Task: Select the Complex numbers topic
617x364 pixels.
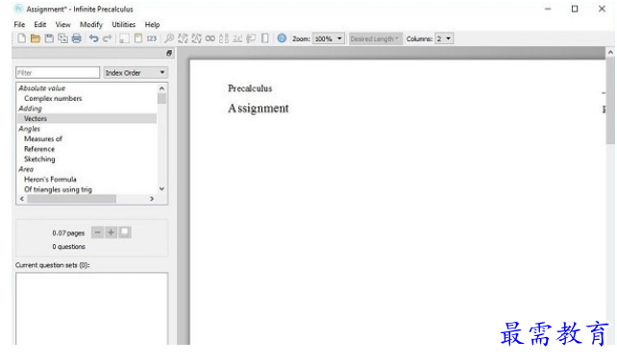Action: click(x=53, y=98)
